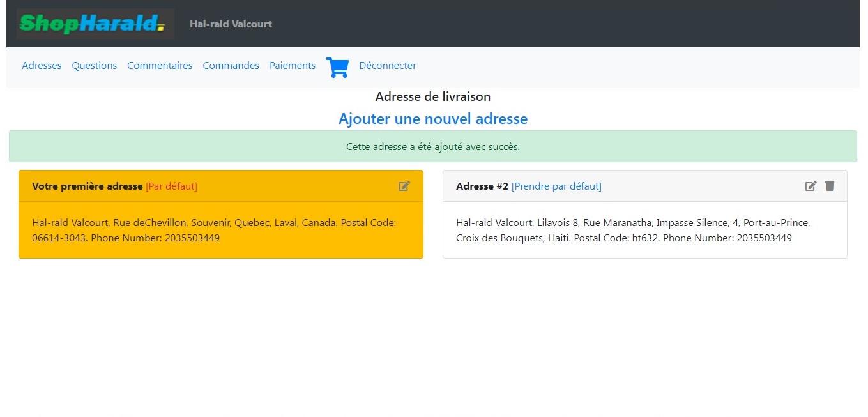This screenshot has width=868, height=417.
Task: Edit Adresse #2 with pencil icon
Action: [811, 186]
